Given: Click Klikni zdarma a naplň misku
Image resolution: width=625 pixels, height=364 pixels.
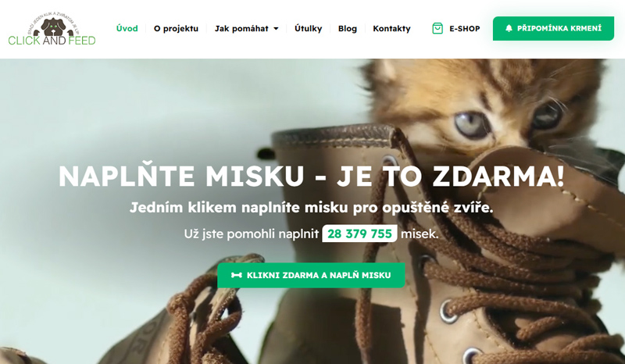Looking at the screenshot, I should (x=311, y=275).
